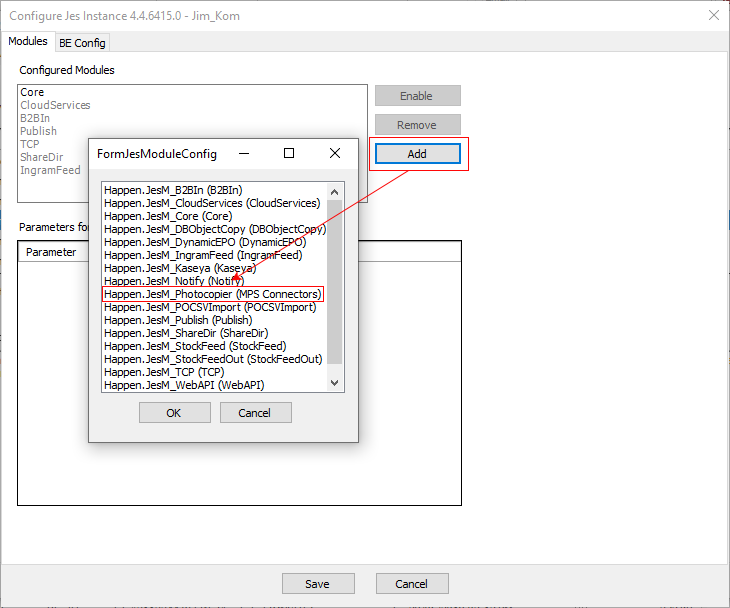The width and height of the screenshot is (730, 608).
Task: Confirm selection with OK in FormJesModuleConfig
Action: [x=175, y=413]
